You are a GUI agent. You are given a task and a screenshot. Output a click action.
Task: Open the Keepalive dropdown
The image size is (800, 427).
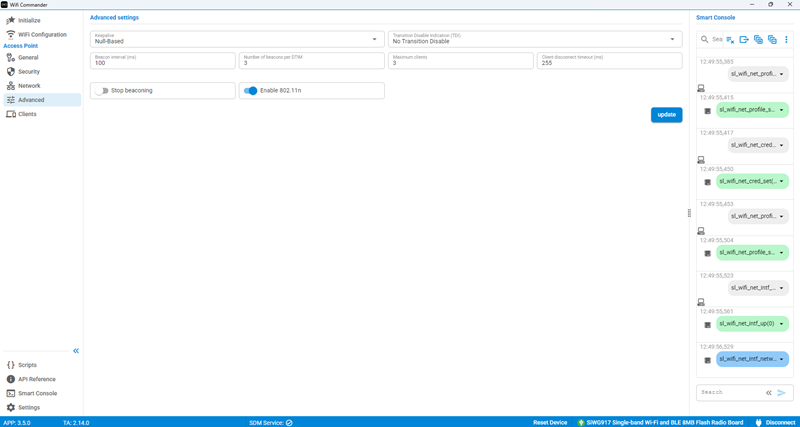click(237, 39)
